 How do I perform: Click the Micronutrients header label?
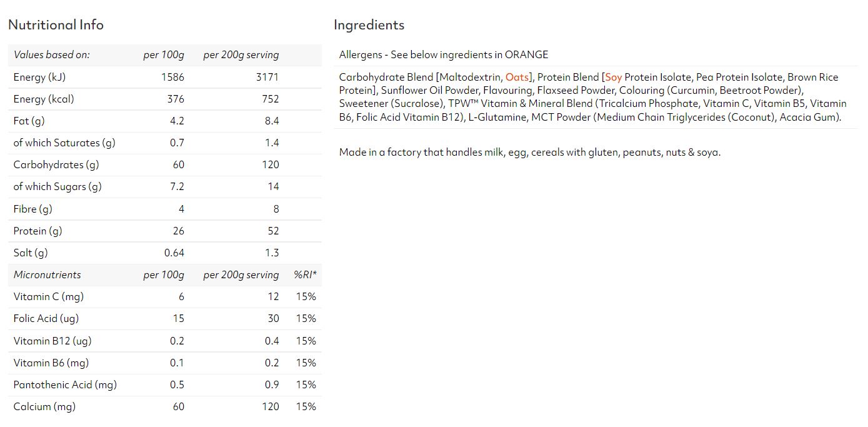point(47,274)
